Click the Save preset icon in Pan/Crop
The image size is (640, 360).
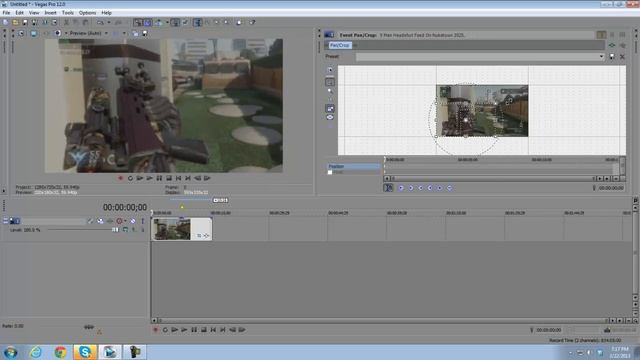click(x=612, y=56)
